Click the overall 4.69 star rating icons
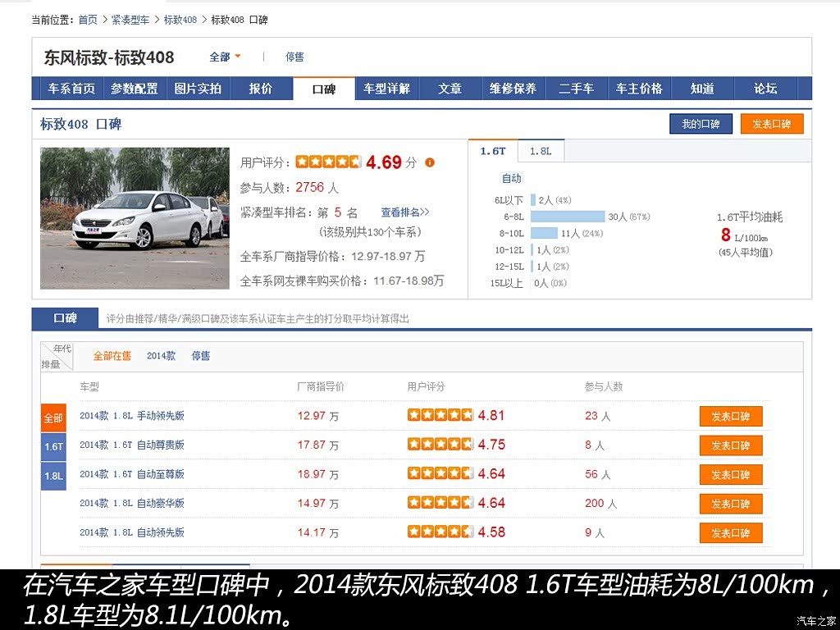Screen dimensions: 840x630 tap(329, 162)
